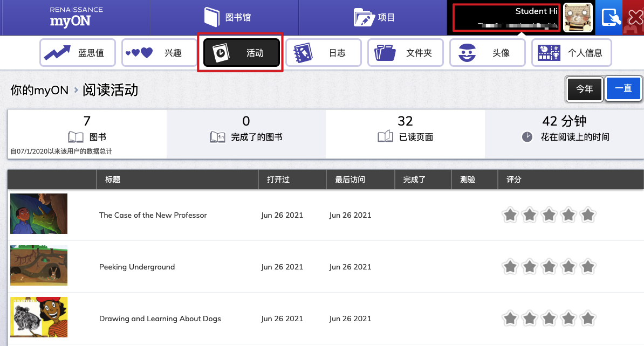Rate New Professor five stars
The width and height of the screenshot is (644, 346).
coord(588,214)
